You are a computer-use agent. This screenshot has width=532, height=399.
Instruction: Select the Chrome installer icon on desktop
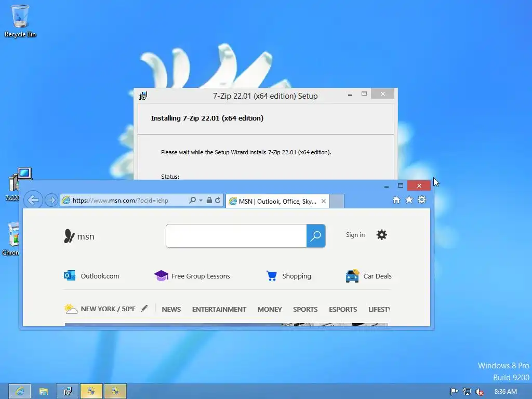11,238
